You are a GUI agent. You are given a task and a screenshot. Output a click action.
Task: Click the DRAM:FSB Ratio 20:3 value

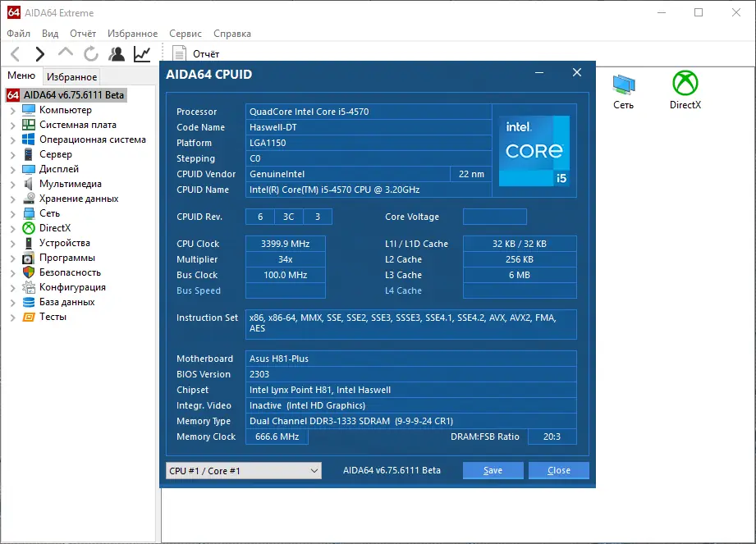tap(552, 437)
